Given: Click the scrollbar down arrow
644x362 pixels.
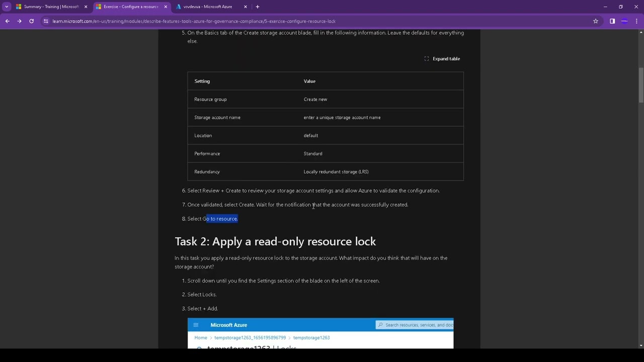Looking at the screenshot, I should [x=641, y=345].
